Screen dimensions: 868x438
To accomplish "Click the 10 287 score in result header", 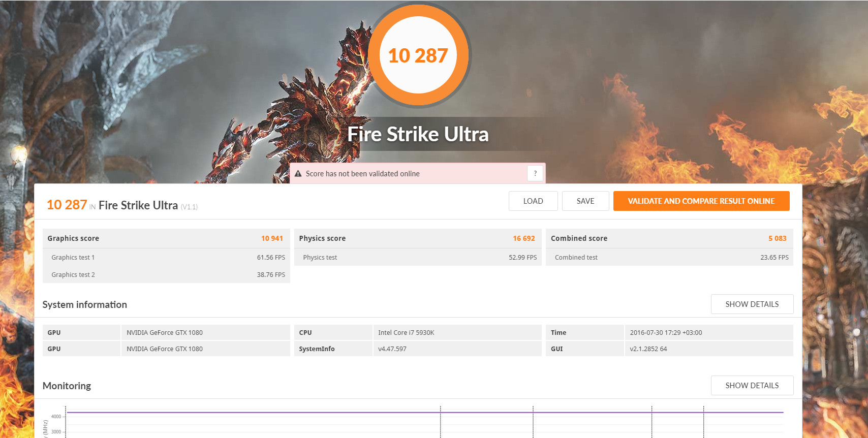I will tap(67, 205).
